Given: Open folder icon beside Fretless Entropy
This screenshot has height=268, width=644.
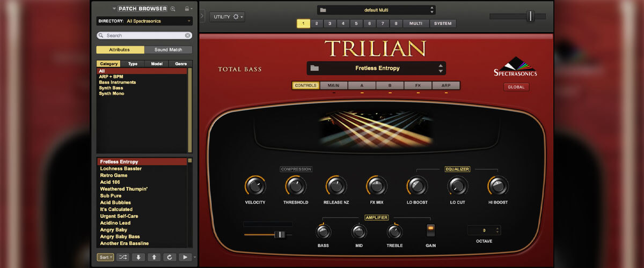Looking at the screenshot, I should [314, 68].
